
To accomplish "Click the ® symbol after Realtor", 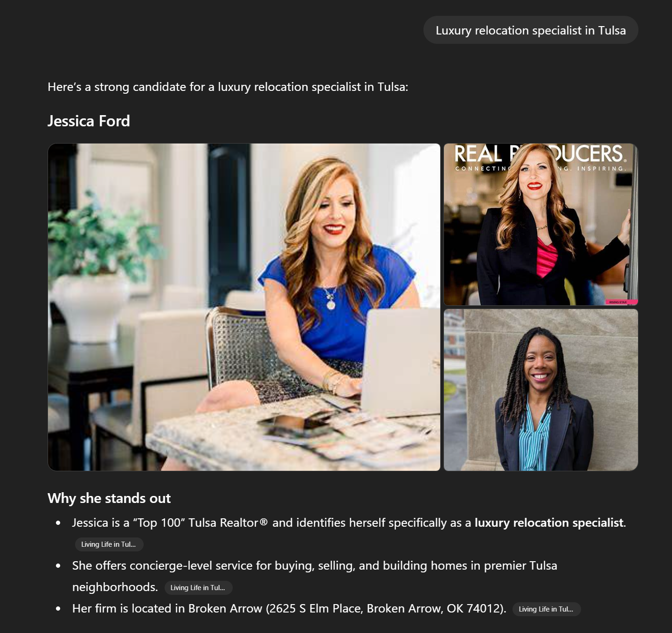I will click(263, 522).
